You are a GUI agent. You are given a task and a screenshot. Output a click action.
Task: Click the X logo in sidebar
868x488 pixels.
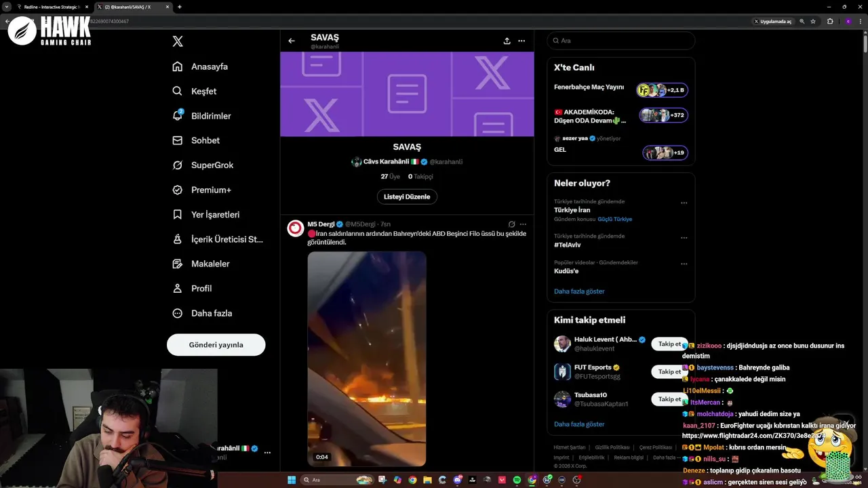coord(178,41)
